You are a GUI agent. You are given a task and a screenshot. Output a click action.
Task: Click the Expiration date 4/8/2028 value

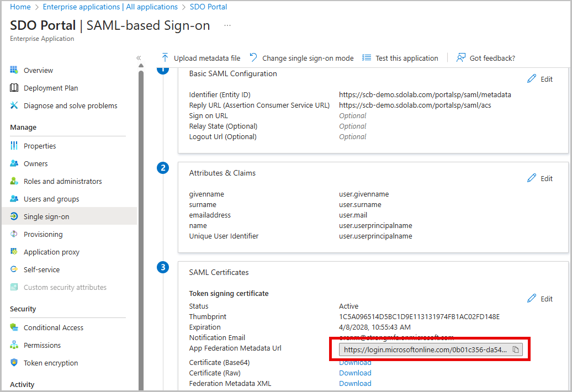[x=375, y=327]
